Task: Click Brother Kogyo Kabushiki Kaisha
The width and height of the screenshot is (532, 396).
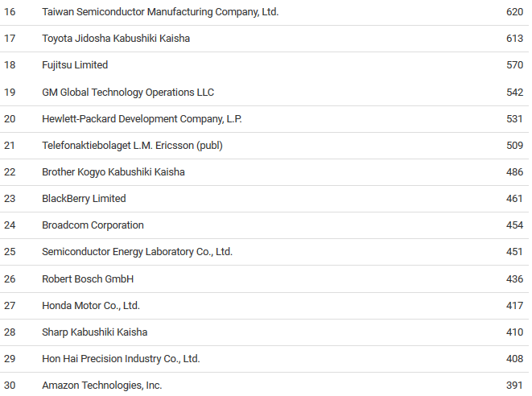Action: click(113, 172)
